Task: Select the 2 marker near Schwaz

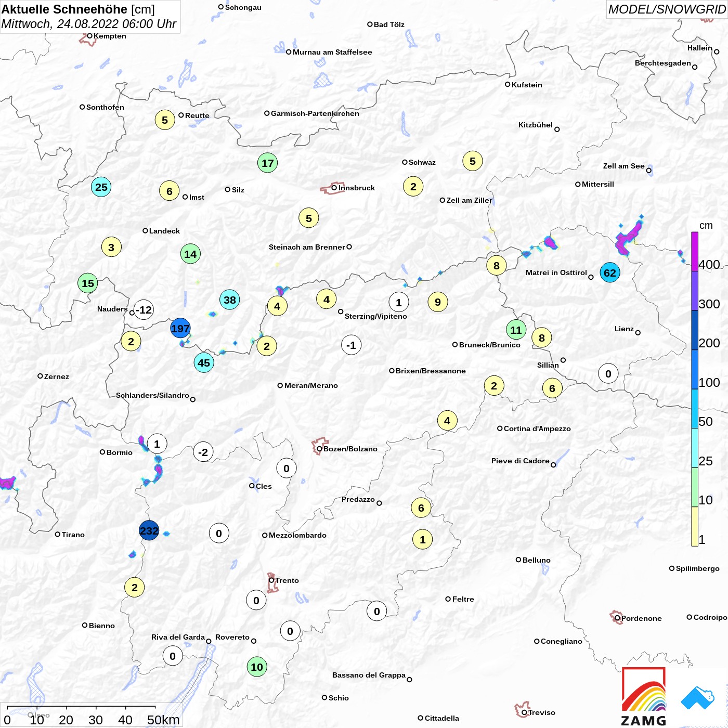Action: coord(413,186)
